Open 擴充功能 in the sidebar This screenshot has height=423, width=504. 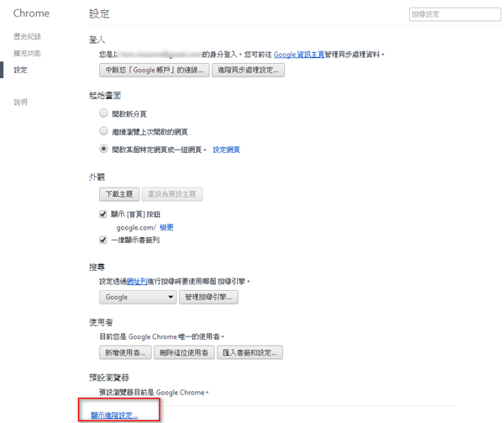pyautogui.click(x=28, y=53)
